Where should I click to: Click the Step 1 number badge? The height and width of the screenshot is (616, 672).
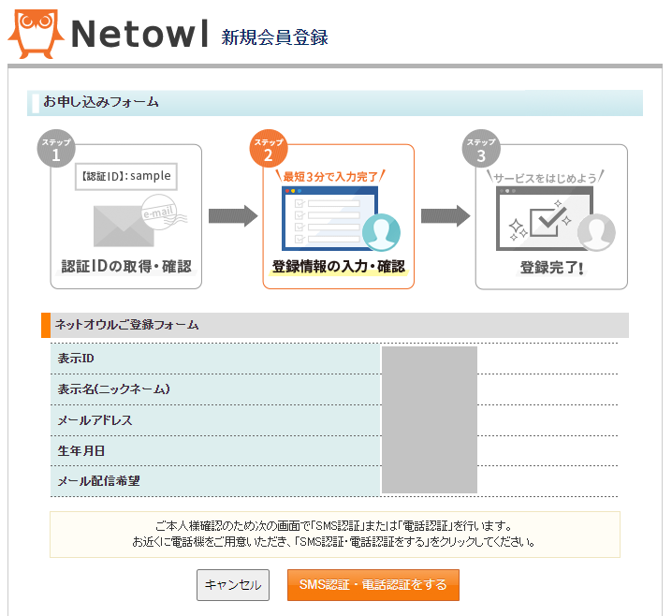tap(56, 148)
